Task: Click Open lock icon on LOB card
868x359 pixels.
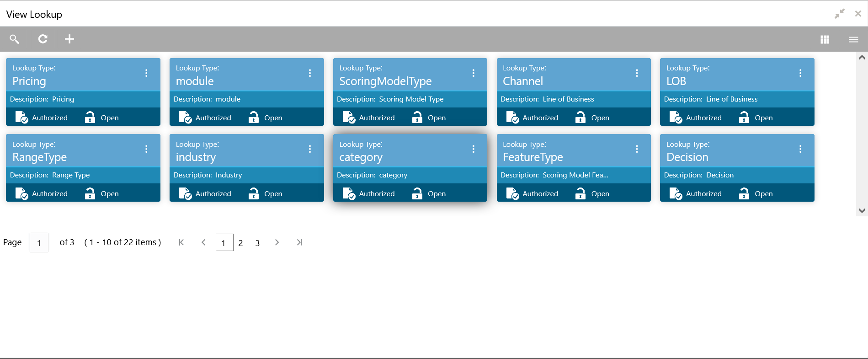Action: pyautogui.click(x=744, y=118)
